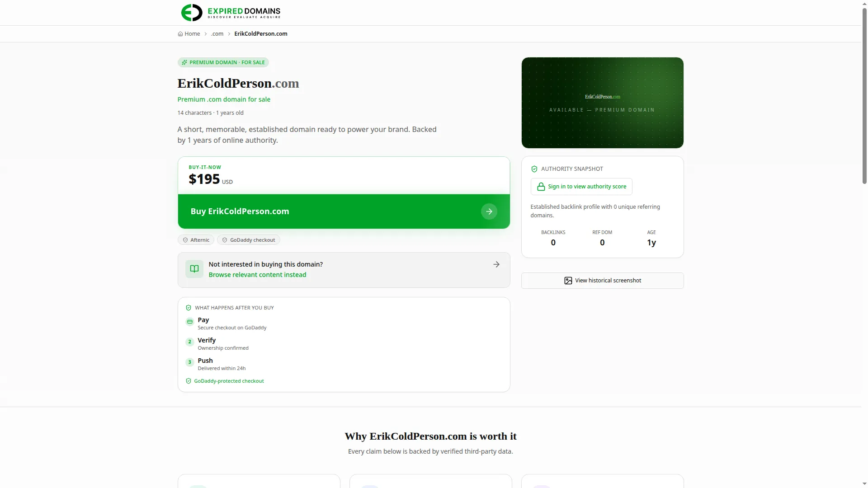Viewport: 868px width, 488px height.
Task: Click step 2 icon beside Verify
Action: pos(190,342)
